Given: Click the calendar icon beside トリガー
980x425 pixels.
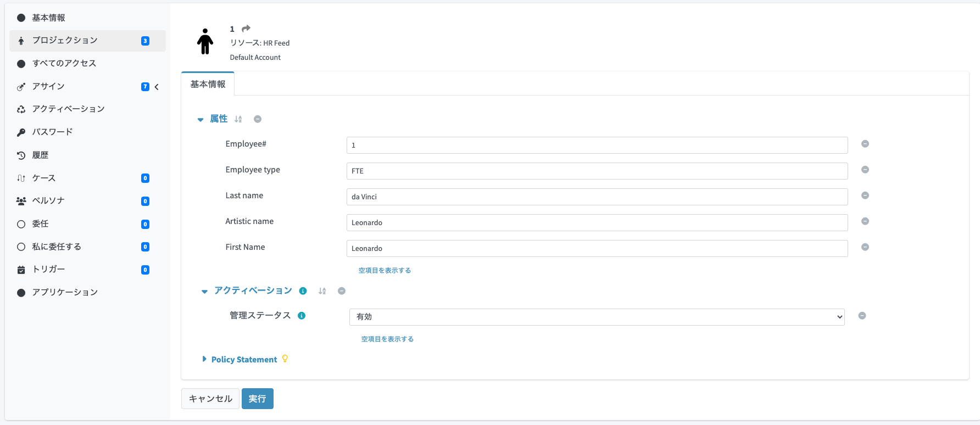Looking at the screenshot, I should pyautogui.click(x=21, y=270).
